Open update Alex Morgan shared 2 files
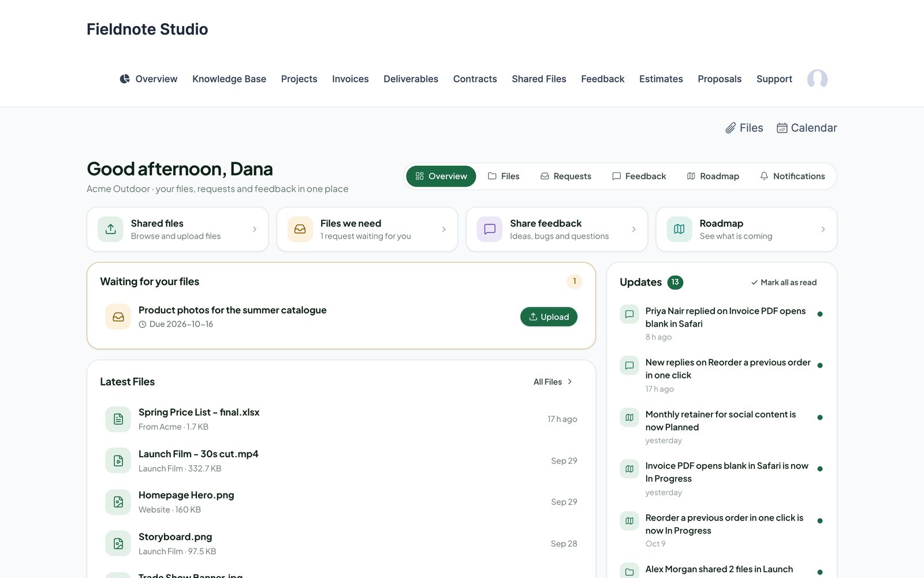The height and width of the screenshot is (578, 924). (x=722, y=570)
